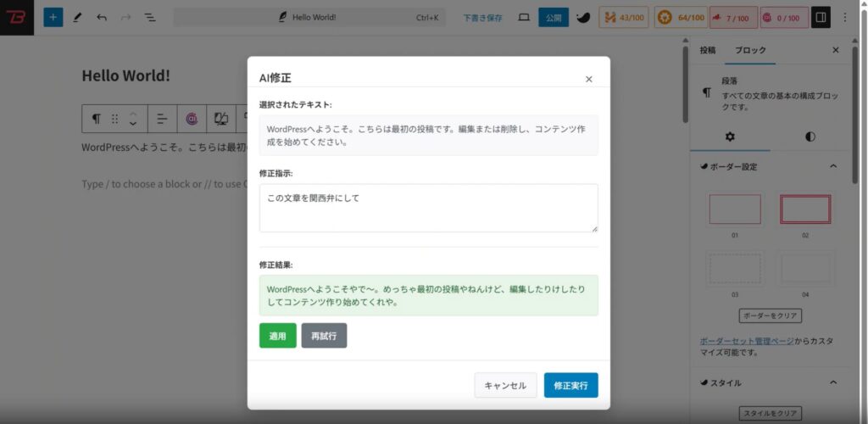Close the settings sidebar with the X
The width and height of the screenshot is (868, 424).
point(835,50)
